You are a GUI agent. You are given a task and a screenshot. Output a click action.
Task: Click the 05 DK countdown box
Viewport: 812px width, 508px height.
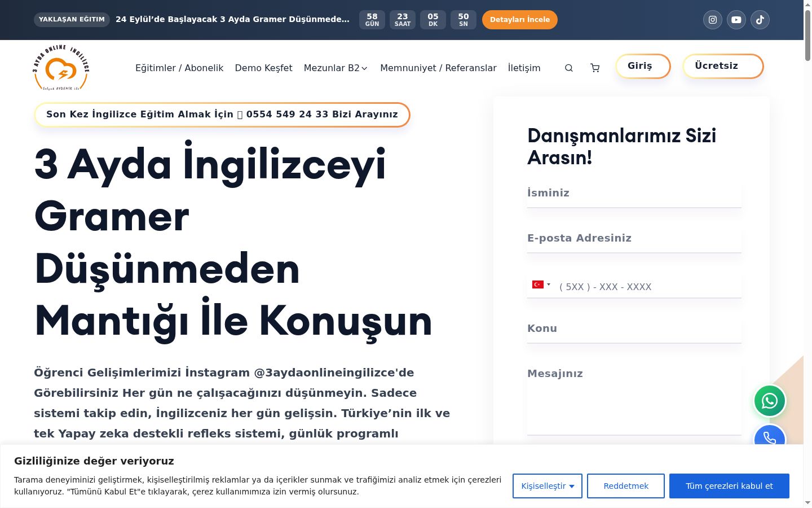[x=433, y=20]
